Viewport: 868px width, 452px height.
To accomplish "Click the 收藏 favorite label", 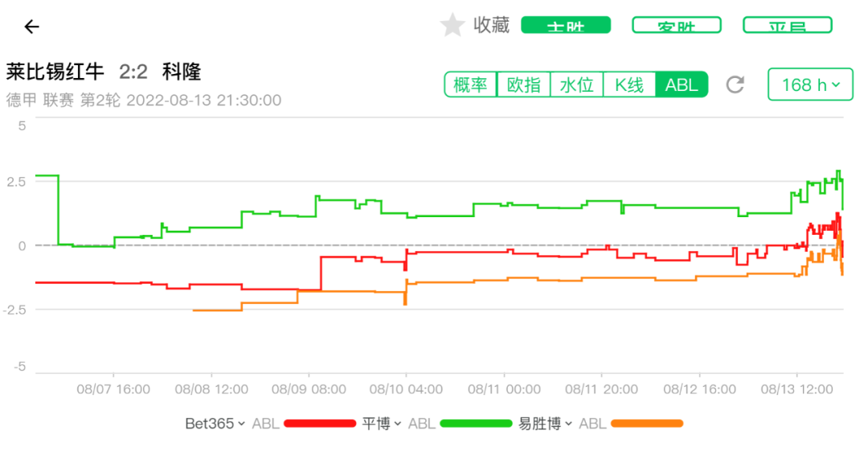I will pyautogui.click(x=491, y=26).
